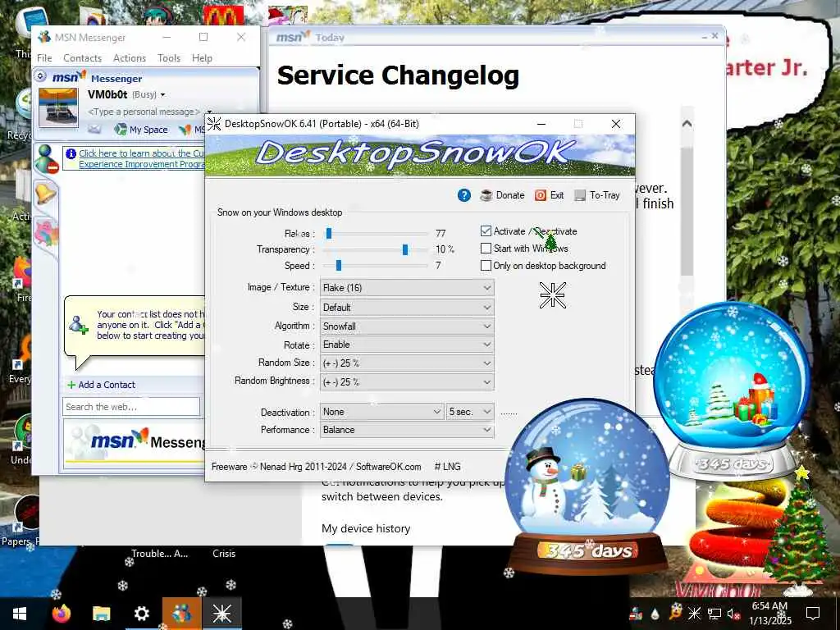
Task: Click the SoftwareOK.com freeware link text
Action: click(388, 467)
